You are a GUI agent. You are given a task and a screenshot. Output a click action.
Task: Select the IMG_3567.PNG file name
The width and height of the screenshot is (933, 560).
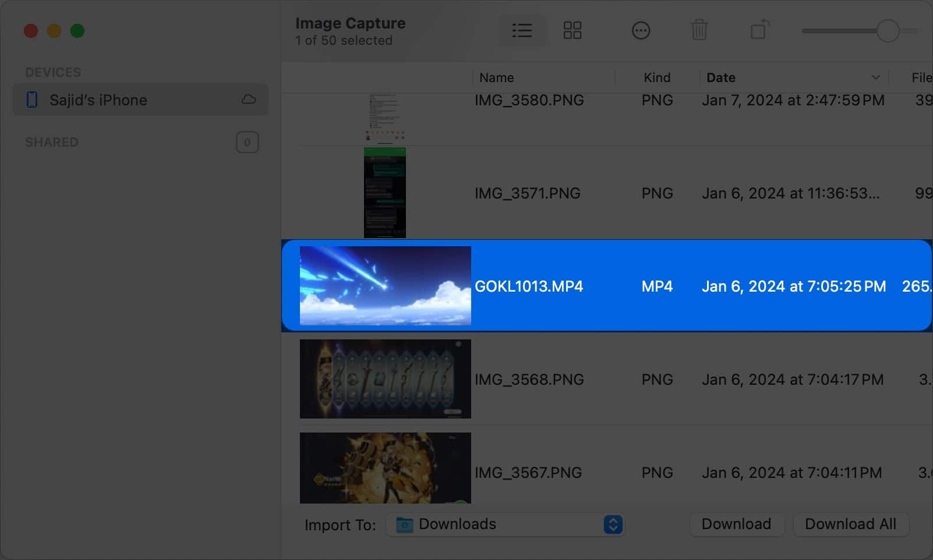coord(528,473)
